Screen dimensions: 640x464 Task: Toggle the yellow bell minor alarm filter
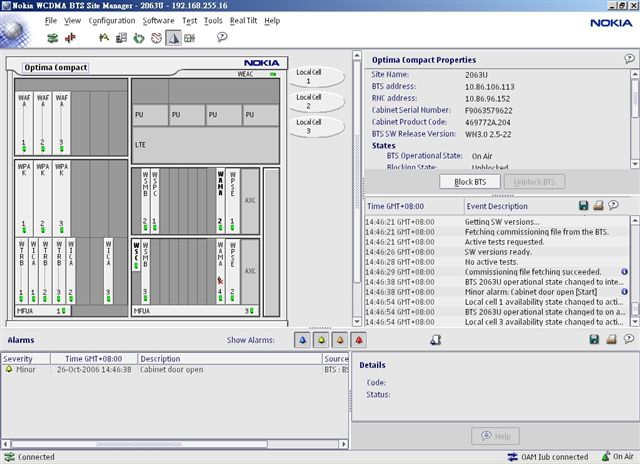click(x=321, y=340)
